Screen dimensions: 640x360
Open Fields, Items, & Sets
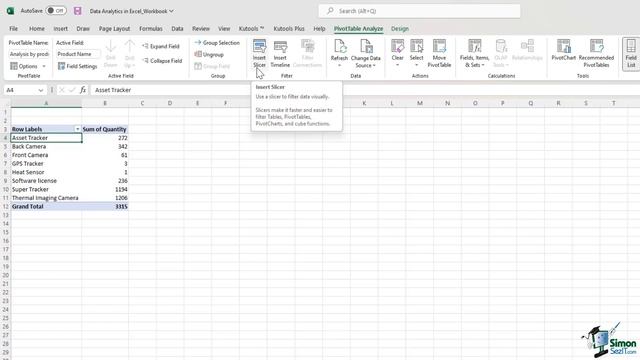click(474, 53)
